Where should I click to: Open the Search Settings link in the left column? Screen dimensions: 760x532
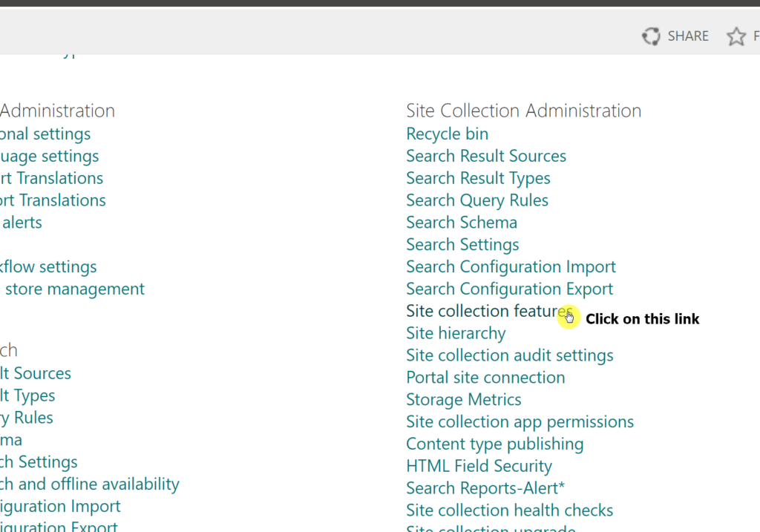(x=39, y=462)
